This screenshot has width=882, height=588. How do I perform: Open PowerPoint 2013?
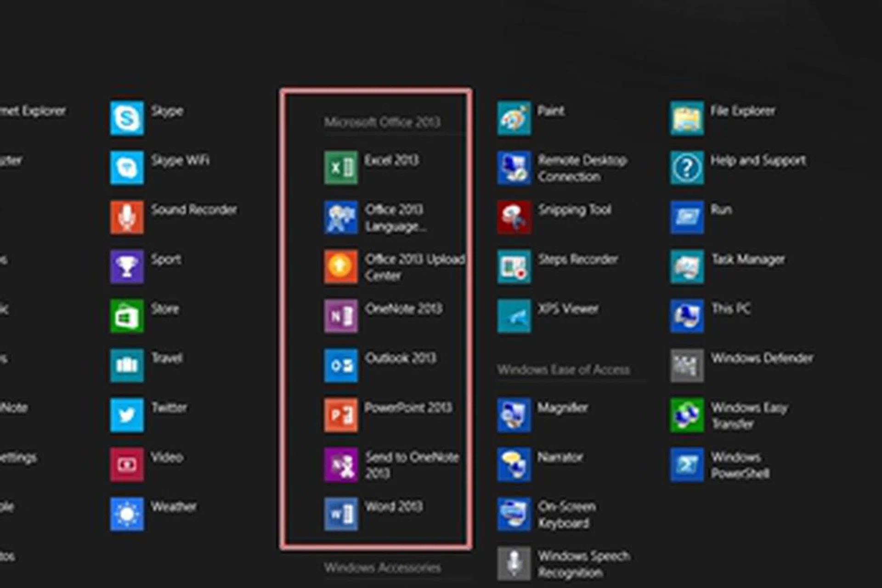coord(409,407)
